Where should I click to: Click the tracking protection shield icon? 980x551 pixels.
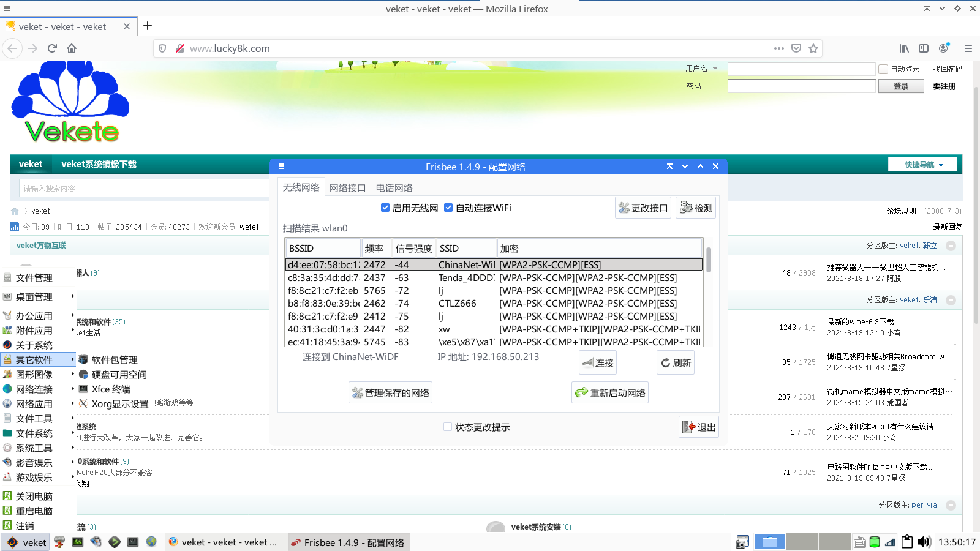[x=162, y=48]
